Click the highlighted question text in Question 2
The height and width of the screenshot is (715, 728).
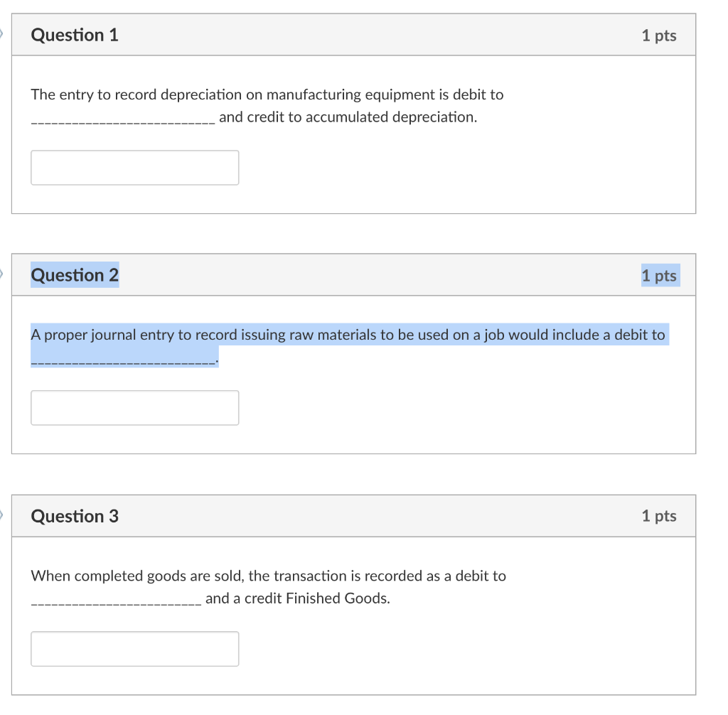(348, 334)
